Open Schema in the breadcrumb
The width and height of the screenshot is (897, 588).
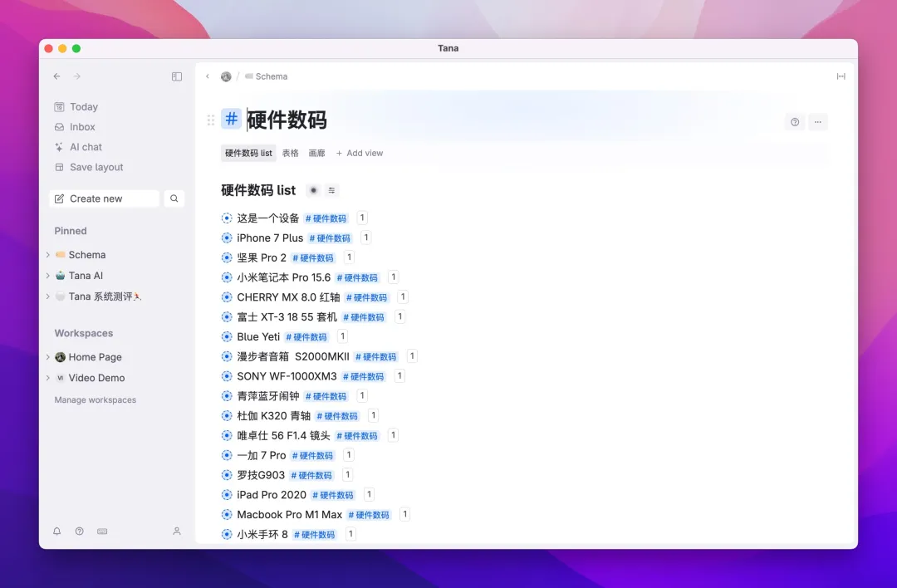coord(266,76)
